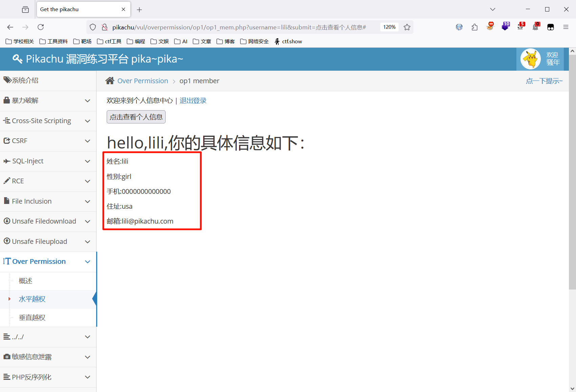Open the Firefox hamburger menu
The height and width of the screenshot is (392, 576).
[566, 27]
